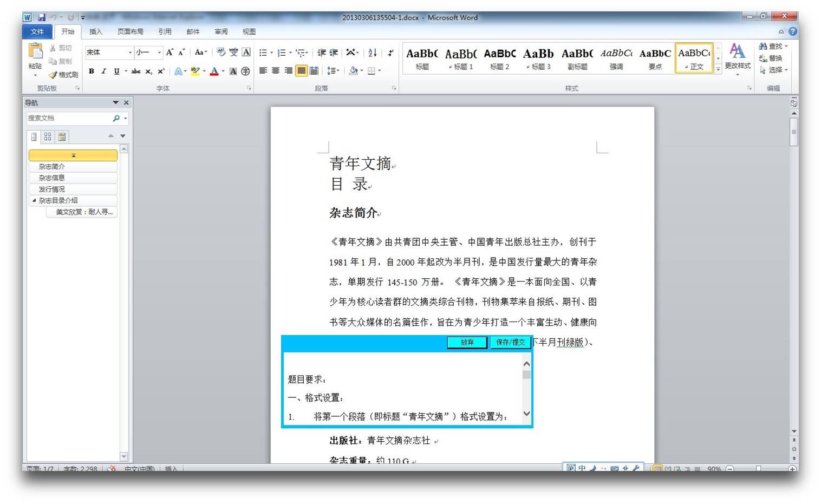Screen dimensions: 821x504
Task: Toggle Bold formatting
Action: coord(92,71)
